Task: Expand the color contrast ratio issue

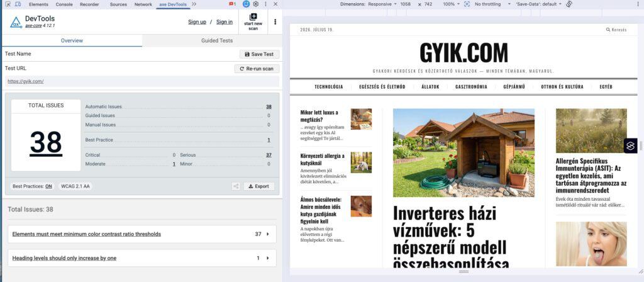Action: pos(142,234)
